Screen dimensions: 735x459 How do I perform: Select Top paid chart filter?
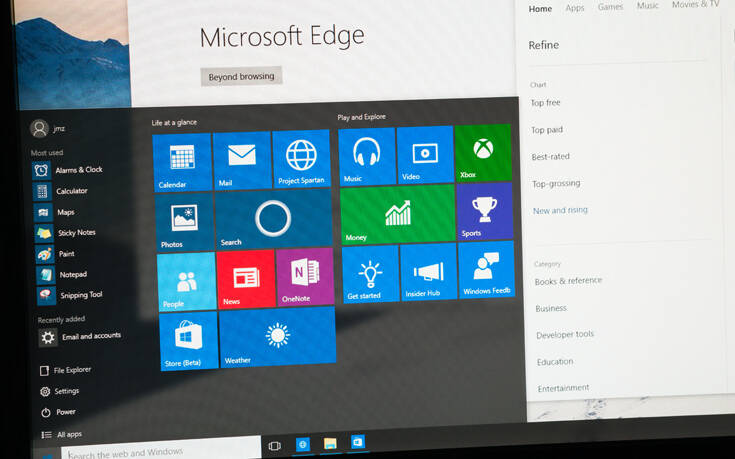click(x=547, y=130)
